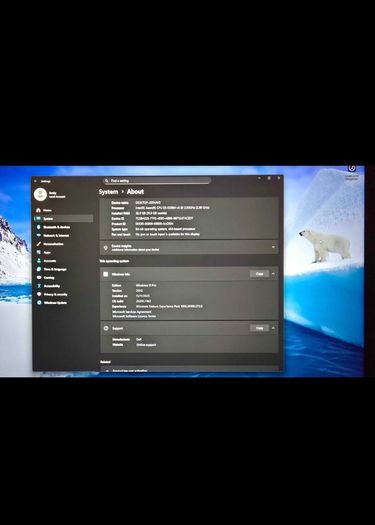
Task: Click the Support question mark icon
Action: coord(106,328)
